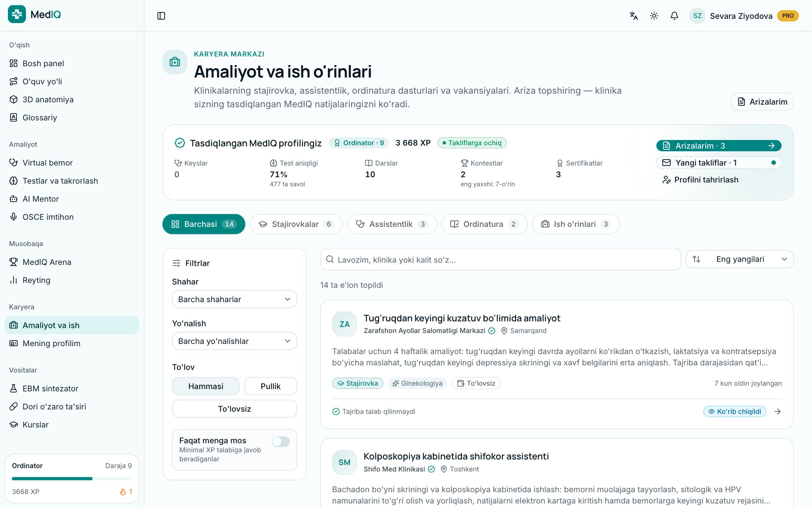The width and height of the screenshot is (812, 508).
Task: Open Bosh panel from the sidebar
Action: 72,63
